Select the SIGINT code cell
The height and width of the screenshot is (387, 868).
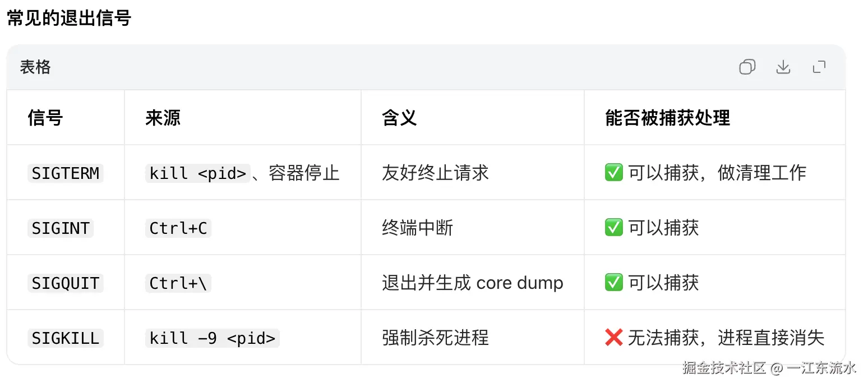61,228
